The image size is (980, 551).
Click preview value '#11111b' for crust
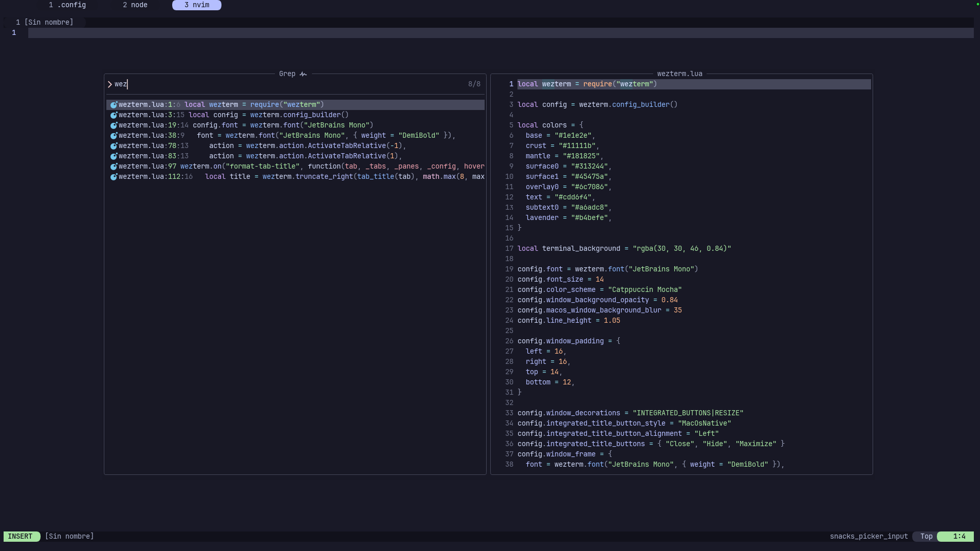(577, 146)
